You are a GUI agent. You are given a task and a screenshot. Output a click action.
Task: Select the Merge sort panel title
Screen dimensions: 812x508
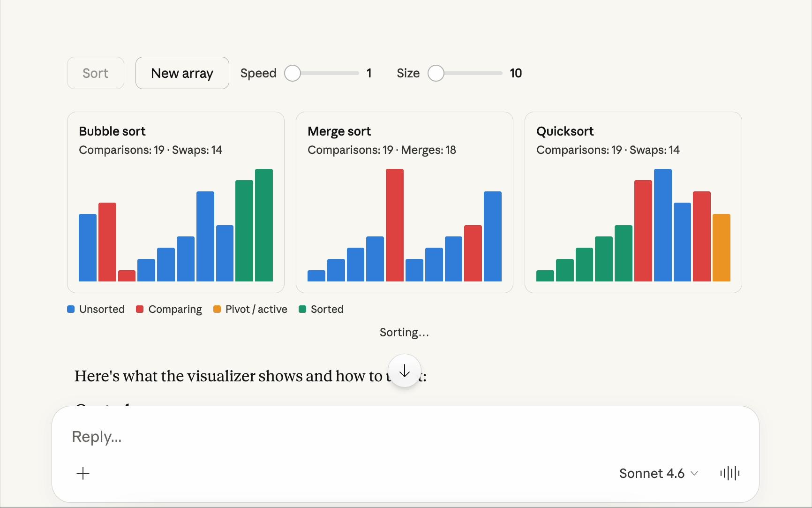coord(339,131)
